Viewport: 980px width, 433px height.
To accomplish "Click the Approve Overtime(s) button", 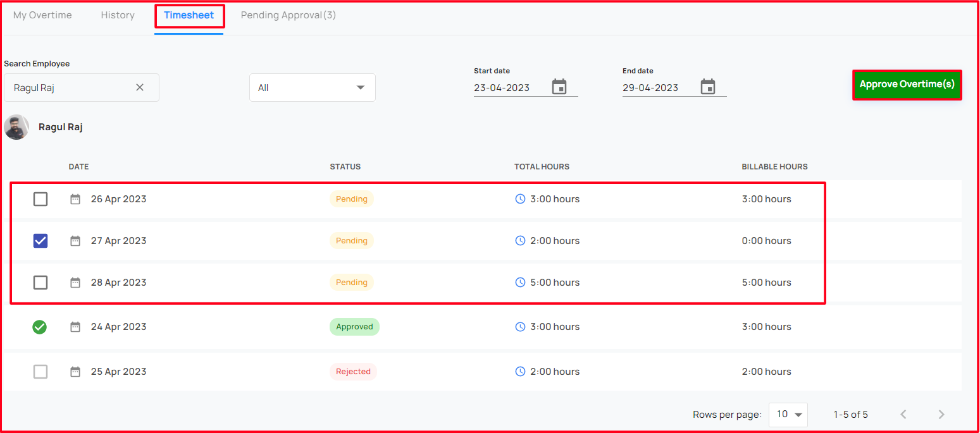I will (x=907, y=85).
